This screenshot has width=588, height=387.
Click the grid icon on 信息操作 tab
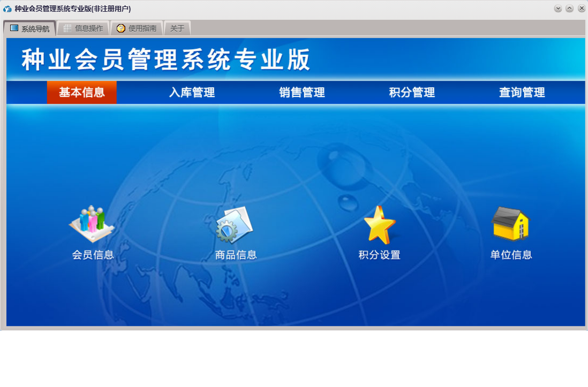click(67, 28)
